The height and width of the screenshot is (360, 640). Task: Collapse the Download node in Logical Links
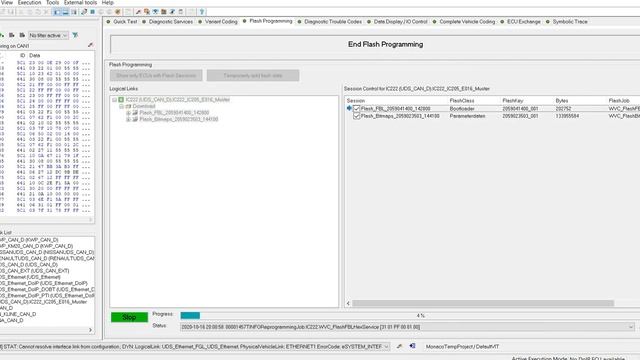click(121, 106)
